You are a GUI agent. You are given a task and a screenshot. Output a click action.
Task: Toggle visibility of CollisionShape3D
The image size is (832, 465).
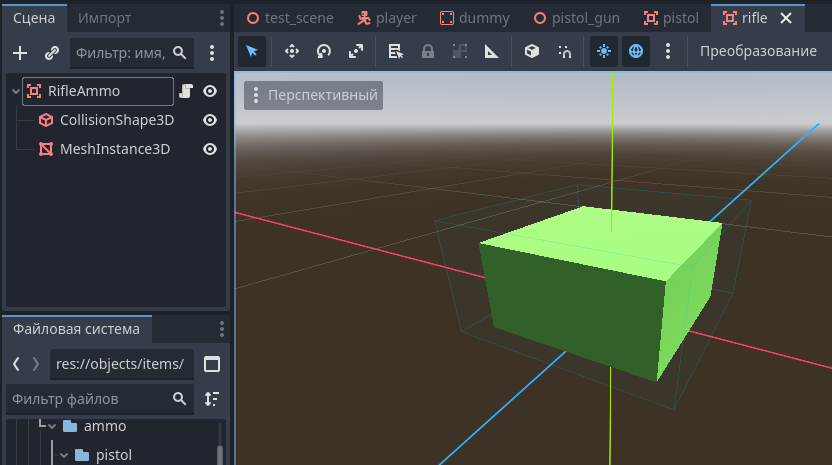(x=210, y=120)
